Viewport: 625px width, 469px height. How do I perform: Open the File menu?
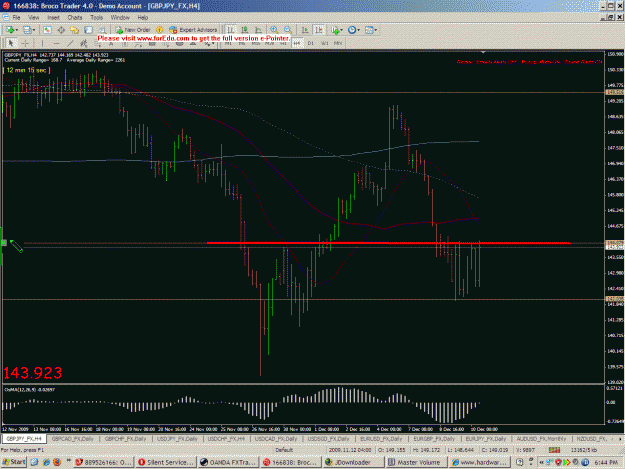pos(16,18)
